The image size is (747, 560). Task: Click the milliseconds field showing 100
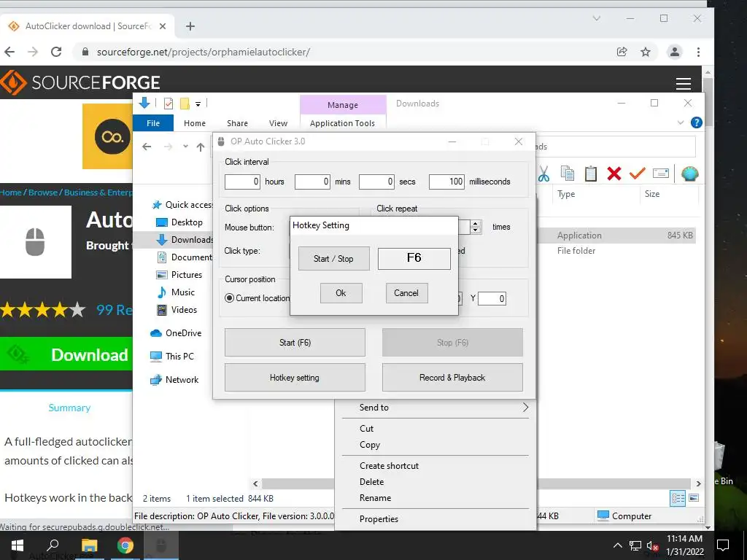[x=446, y=182]
